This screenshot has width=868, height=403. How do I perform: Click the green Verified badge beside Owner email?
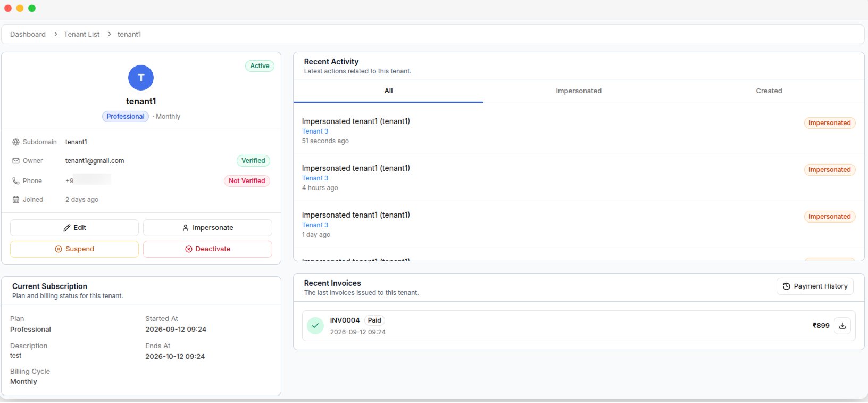click(253, 161)
